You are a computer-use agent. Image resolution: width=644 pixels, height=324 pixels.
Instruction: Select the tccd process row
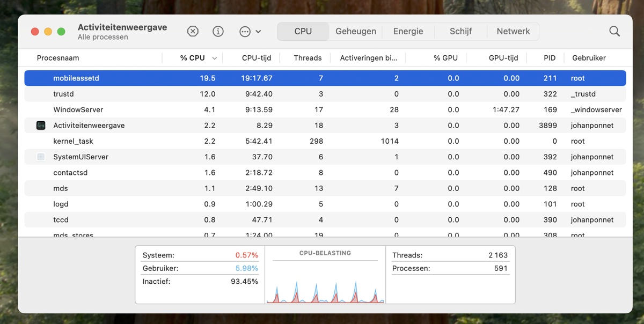click(325, 220)
